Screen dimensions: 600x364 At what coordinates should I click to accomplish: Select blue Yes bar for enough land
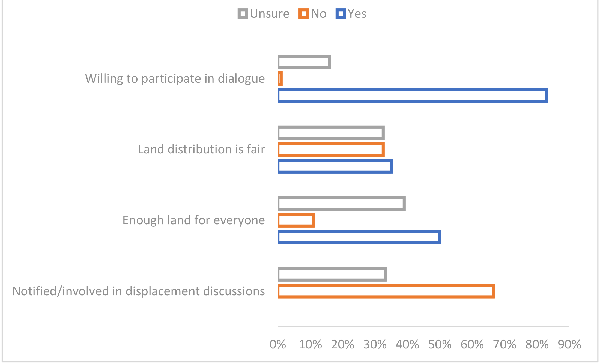359,237
